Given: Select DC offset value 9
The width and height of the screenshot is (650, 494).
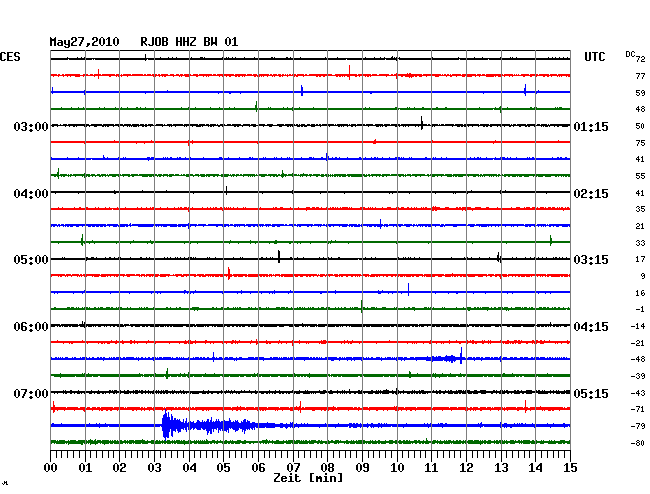Looking at the screenshot, I should coord(643,276).
